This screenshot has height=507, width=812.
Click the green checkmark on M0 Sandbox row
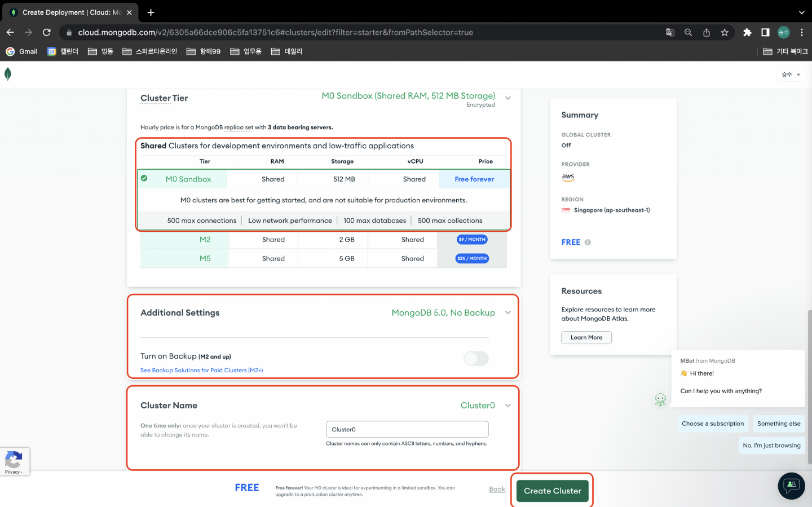click(144, 178)
